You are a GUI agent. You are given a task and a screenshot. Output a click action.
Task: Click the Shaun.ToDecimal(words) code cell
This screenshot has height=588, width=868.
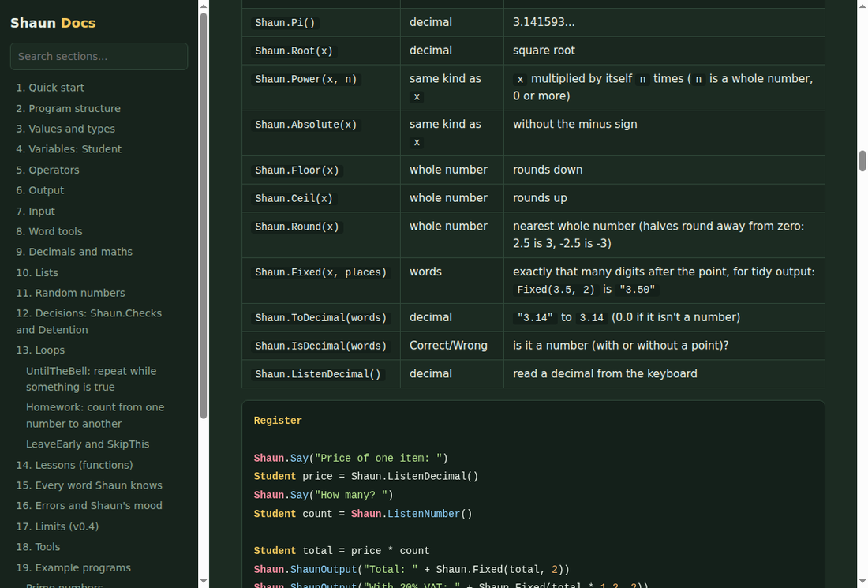320,318
